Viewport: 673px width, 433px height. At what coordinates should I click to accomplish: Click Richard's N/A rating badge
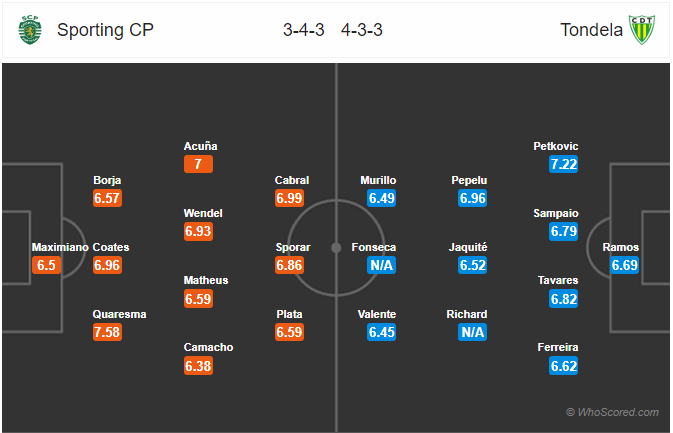click(x=473, y=332)
